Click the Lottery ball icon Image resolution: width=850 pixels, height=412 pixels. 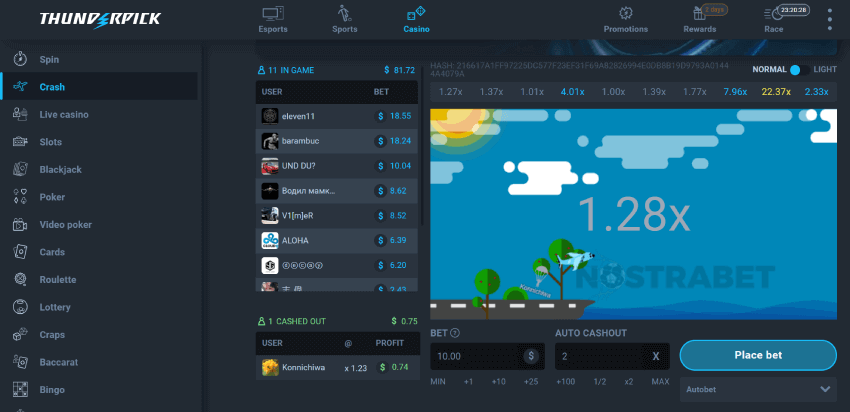point(20,307)
